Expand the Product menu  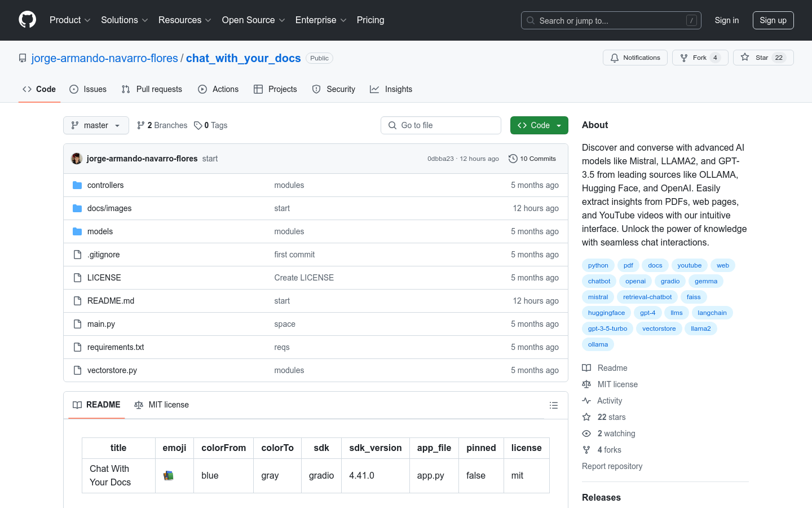[x=70, y=20]
